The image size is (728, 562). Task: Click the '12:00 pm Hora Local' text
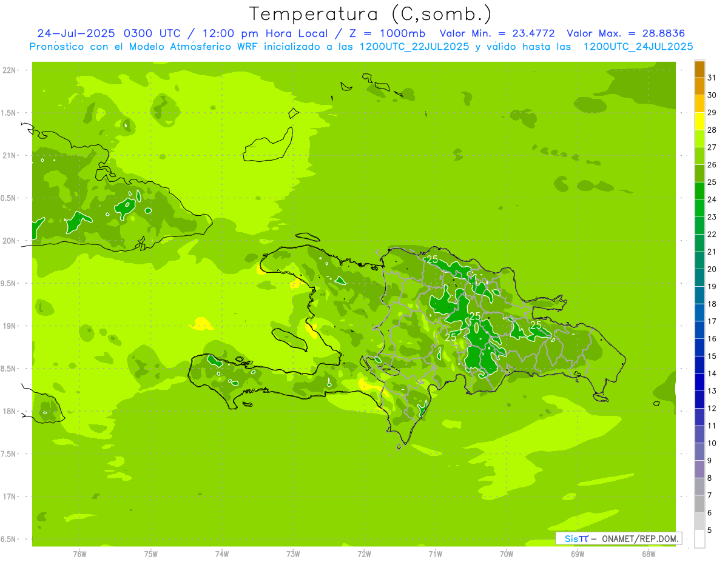pos(265,33)
